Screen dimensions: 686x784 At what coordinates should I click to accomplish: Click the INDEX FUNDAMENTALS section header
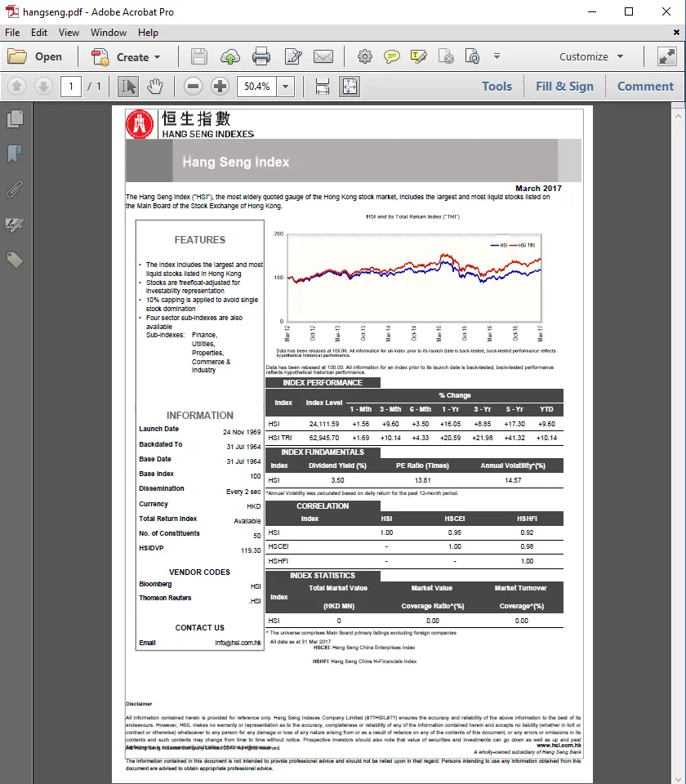[323, 452]
